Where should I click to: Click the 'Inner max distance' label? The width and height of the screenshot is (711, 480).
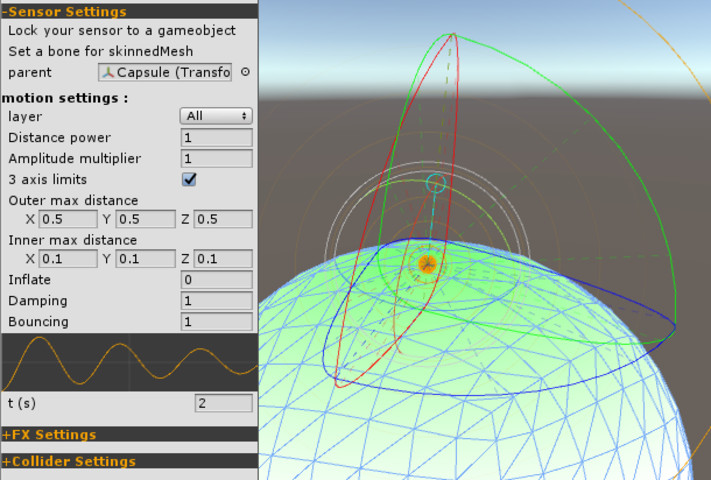73,240
